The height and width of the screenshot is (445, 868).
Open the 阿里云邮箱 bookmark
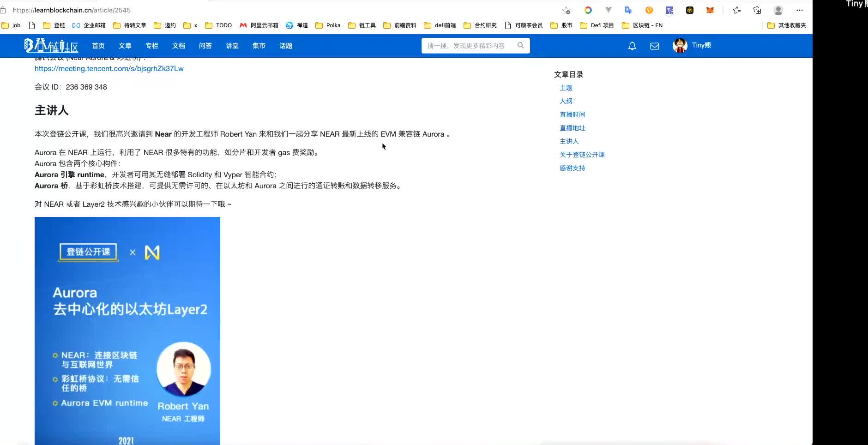tap(259, 25)
